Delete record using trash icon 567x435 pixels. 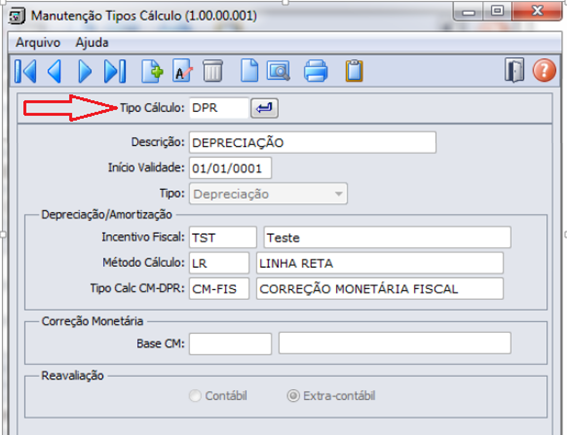[213, 71]
